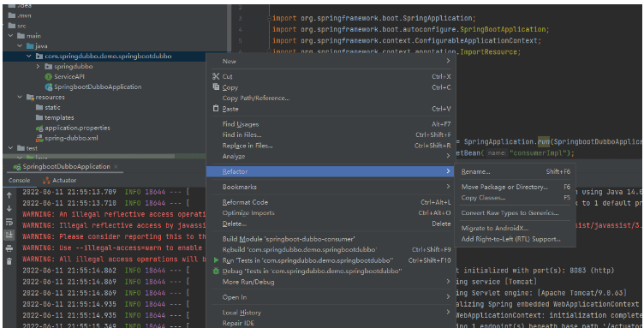
Task: Choose Find Usages
Action: pyautogui.click(x=241, y=124)
